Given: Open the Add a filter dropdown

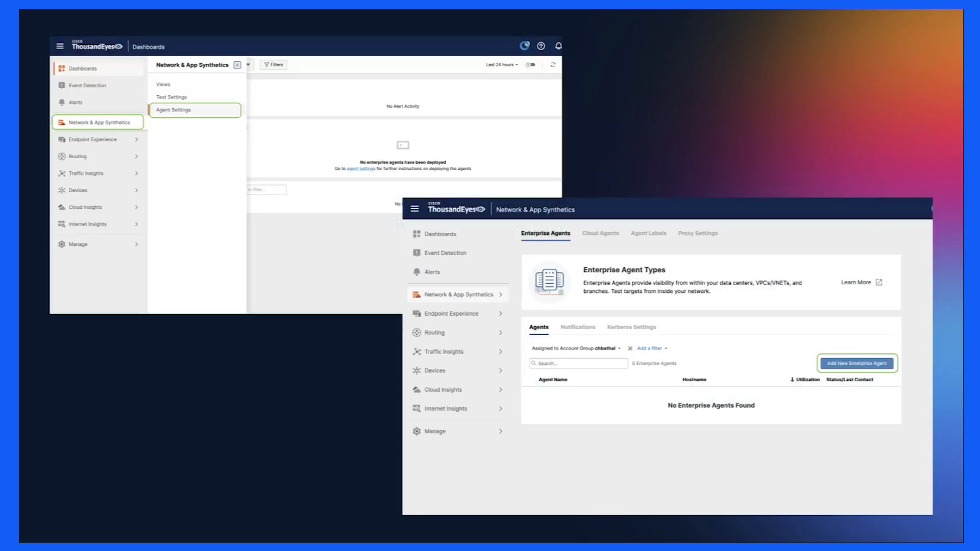Looking at the screenshot, I should (652, 348).
